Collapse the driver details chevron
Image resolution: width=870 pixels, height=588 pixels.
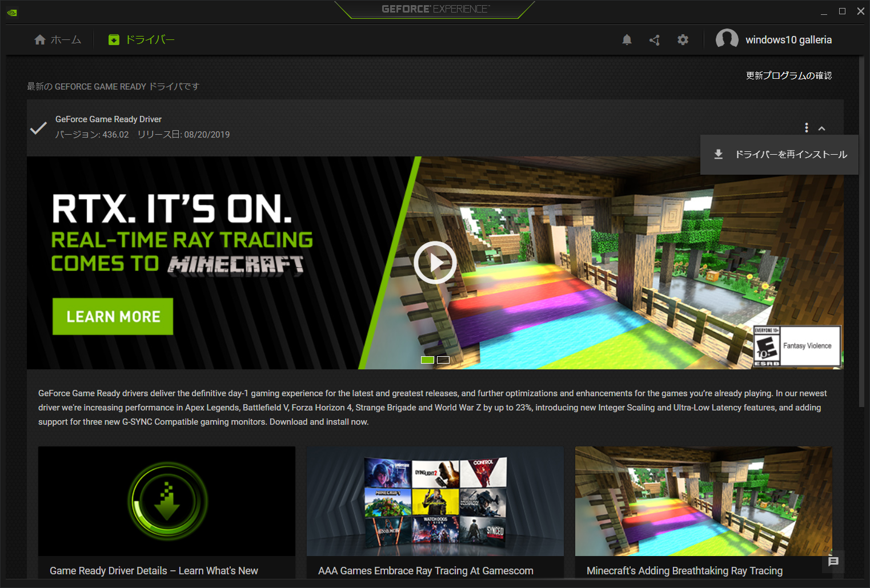821,128
